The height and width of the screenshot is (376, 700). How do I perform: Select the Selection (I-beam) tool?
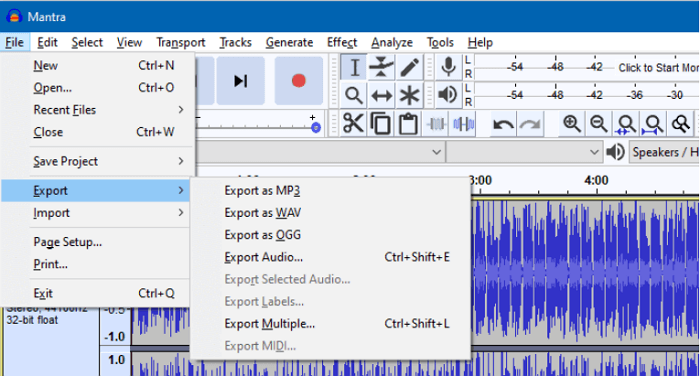354,67
